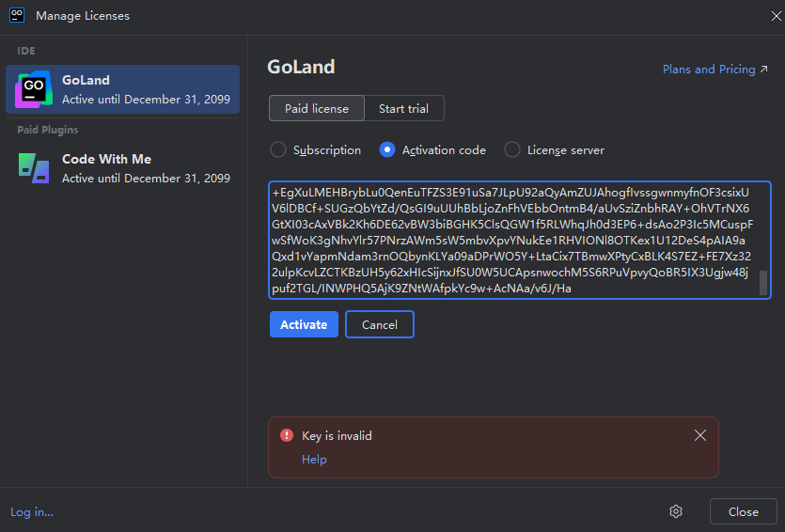Click the Cancel button
Screen dimensions: 785x532
380,324
